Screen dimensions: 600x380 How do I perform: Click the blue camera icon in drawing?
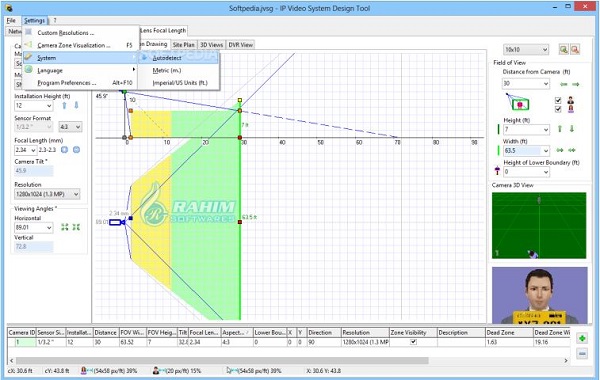coord(117,222)
